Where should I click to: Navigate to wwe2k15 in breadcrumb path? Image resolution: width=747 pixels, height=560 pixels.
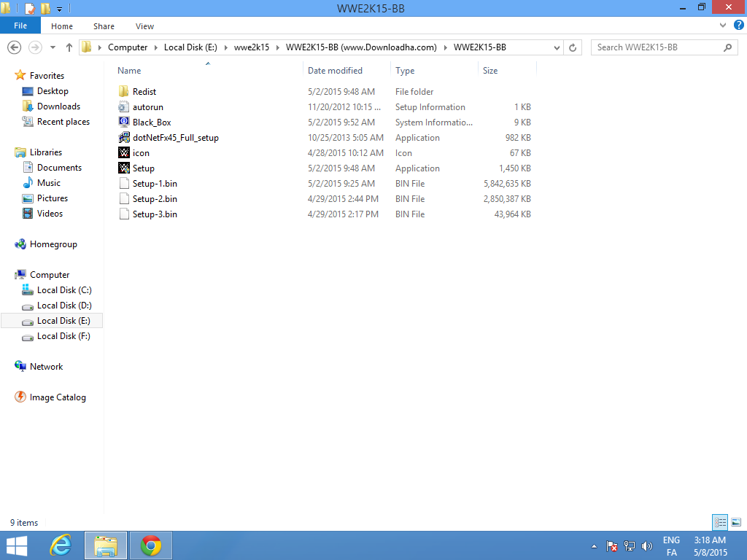tap(252, 47)
